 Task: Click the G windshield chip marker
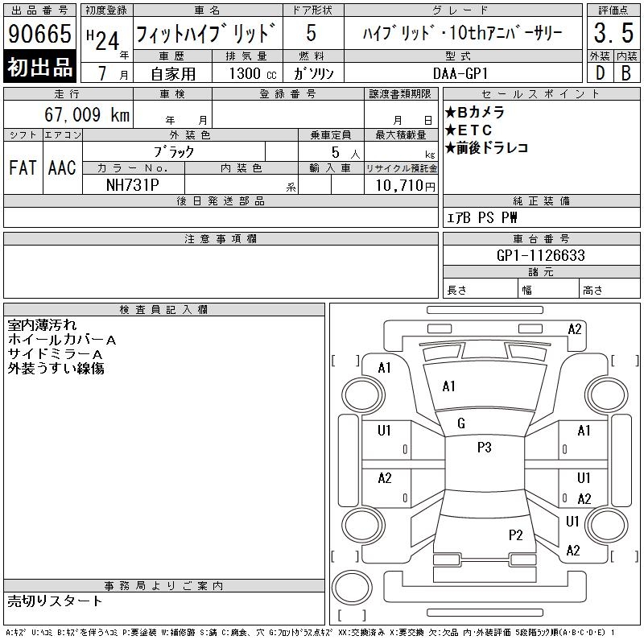pyautogui.click(x=461, y=423)
